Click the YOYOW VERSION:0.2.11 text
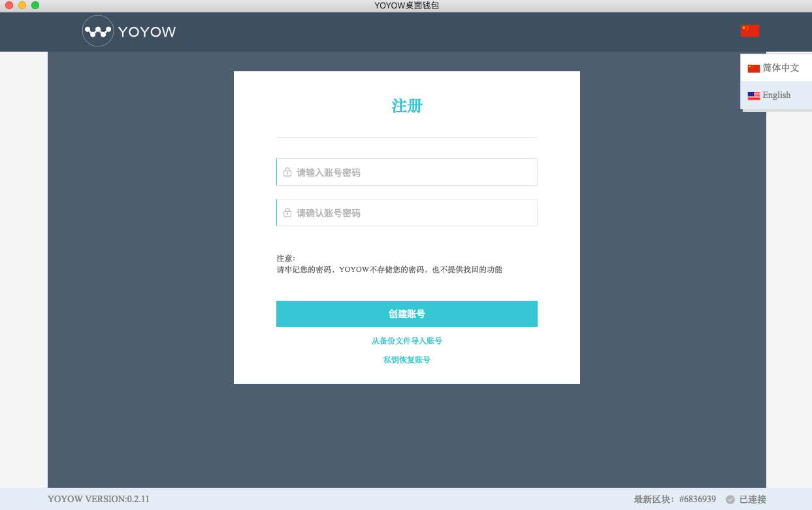This screenshot has height=510, width=812. 99,500
